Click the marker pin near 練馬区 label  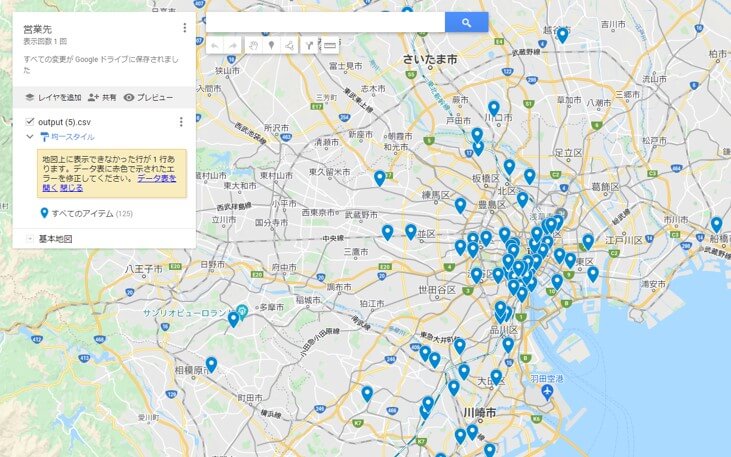(x=460, y=206)
